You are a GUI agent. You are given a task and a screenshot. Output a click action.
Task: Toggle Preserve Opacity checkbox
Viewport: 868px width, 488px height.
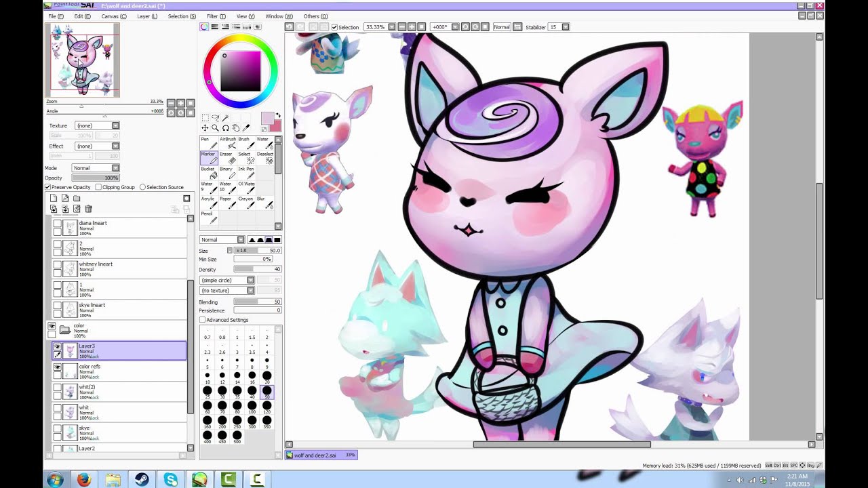(48, 187)
